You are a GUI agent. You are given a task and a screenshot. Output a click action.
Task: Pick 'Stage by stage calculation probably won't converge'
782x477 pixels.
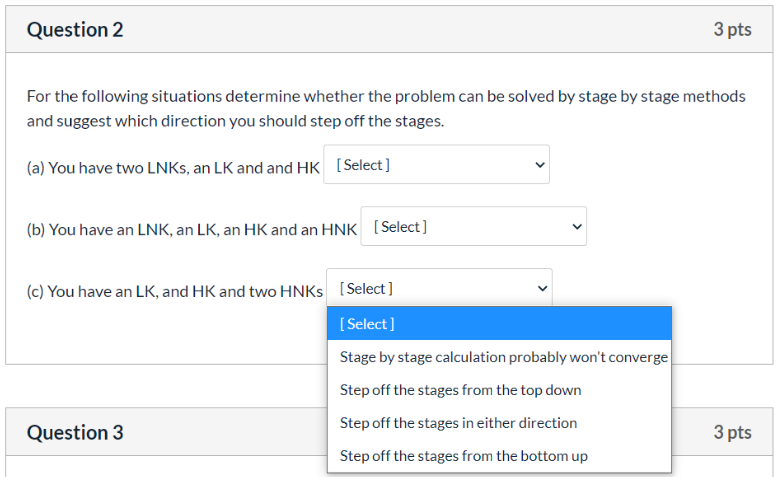499,357
